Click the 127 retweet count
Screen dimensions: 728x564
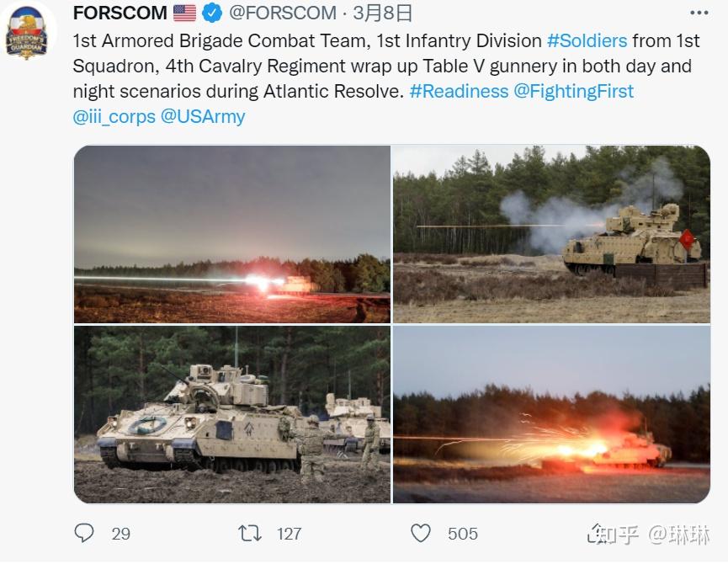[x=290, y=534]
